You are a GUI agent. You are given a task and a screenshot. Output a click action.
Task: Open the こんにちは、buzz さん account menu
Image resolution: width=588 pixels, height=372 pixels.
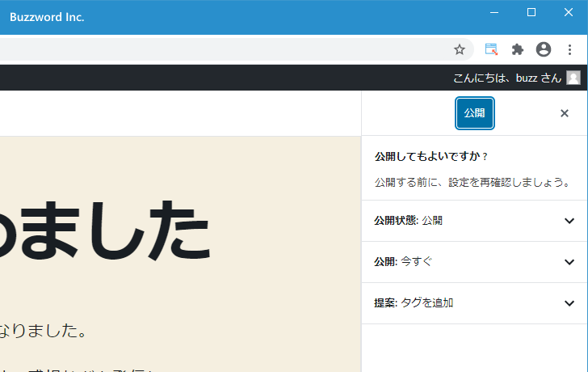tap(516, 78)
